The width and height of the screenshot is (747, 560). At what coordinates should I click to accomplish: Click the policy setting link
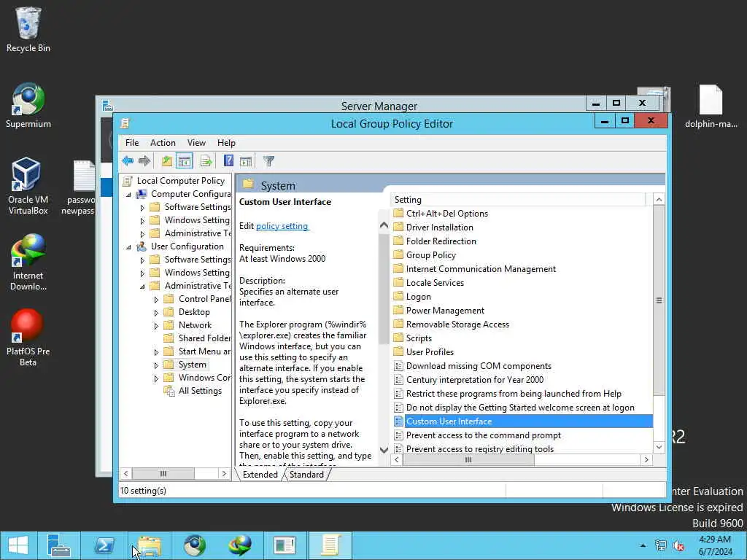pos(282,226)
